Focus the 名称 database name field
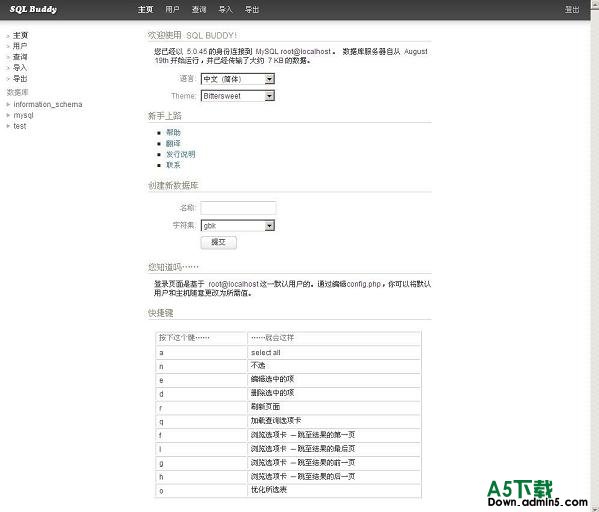599x512 pixels. click(x=238, y=208)
